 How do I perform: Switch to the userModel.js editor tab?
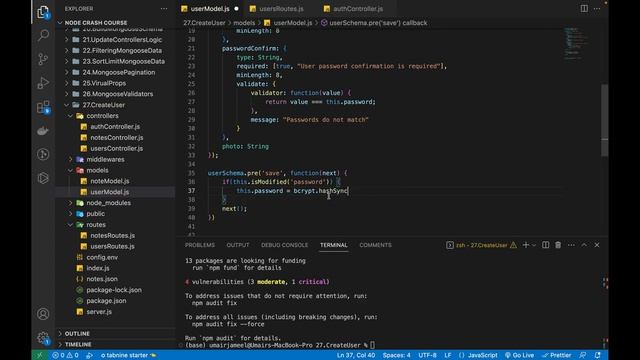tap(210, 9)
